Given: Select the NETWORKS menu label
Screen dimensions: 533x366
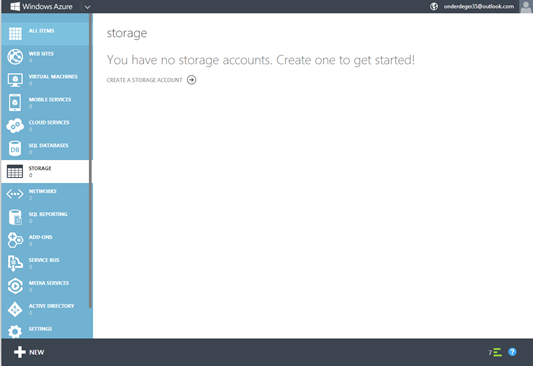Looking at the screenshot, I should [42, 191].
